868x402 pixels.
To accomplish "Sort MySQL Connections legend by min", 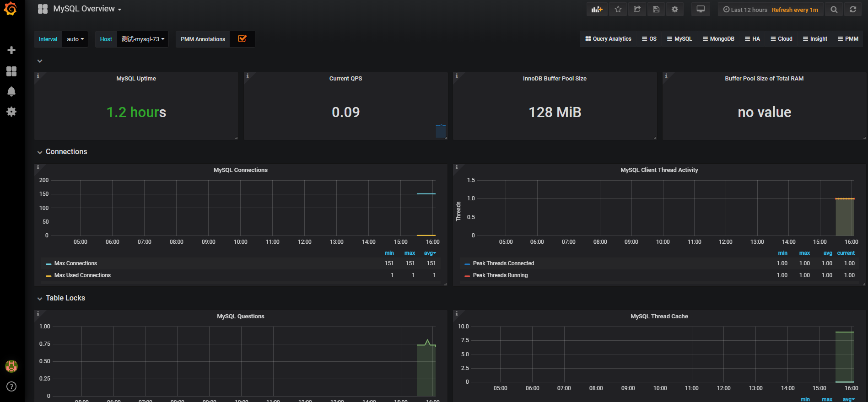I will (x=389, y=253).
